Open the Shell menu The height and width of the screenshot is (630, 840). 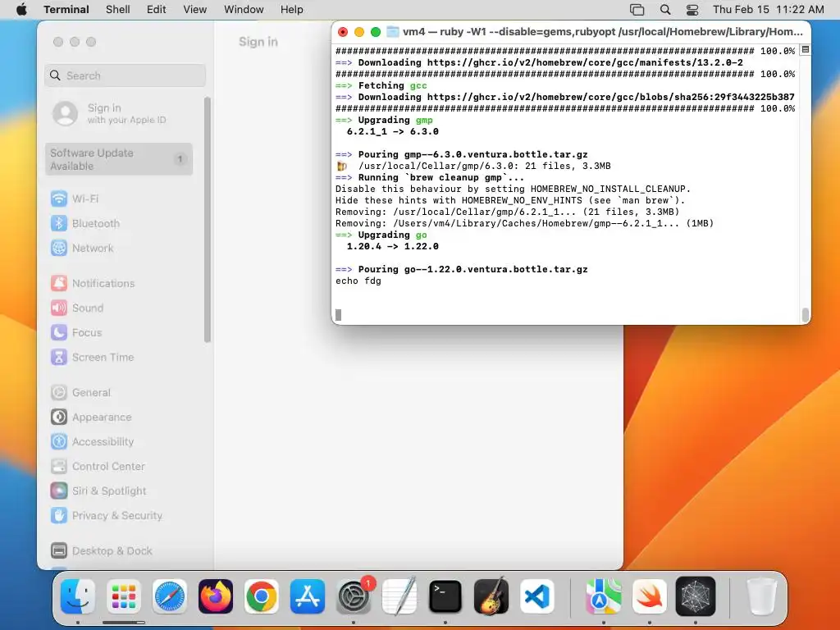point(118,10)
